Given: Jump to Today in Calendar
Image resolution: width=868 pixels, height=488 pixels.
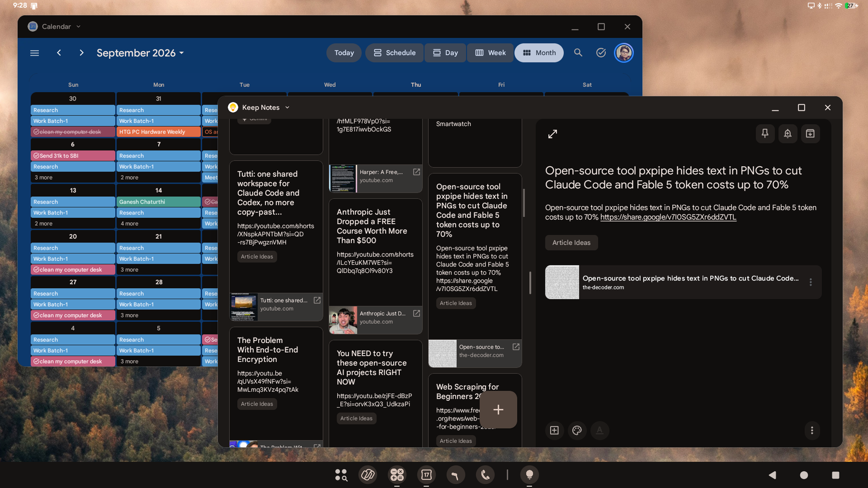Looking at the screenshot, I should point(344,53).
